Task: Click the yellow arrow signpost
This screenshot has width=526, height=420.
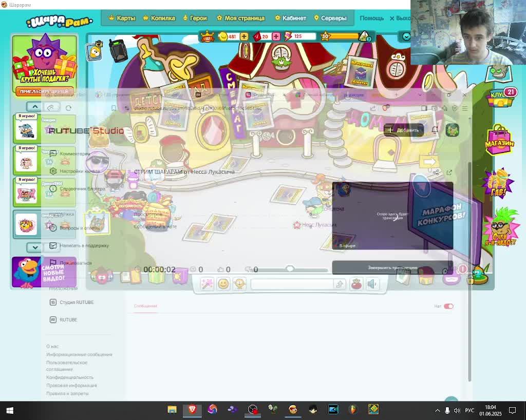Action: 429,162
